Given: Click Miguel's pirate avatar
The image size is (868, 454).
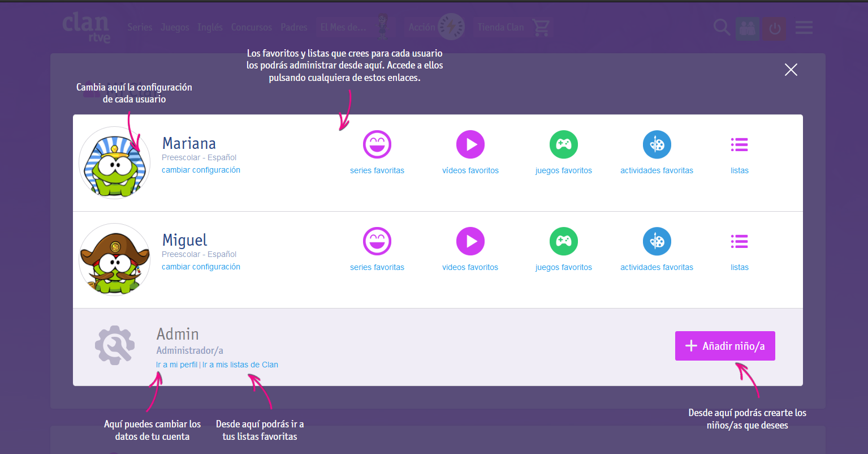Looking at the screenshot, I should [x=115, y=260].
